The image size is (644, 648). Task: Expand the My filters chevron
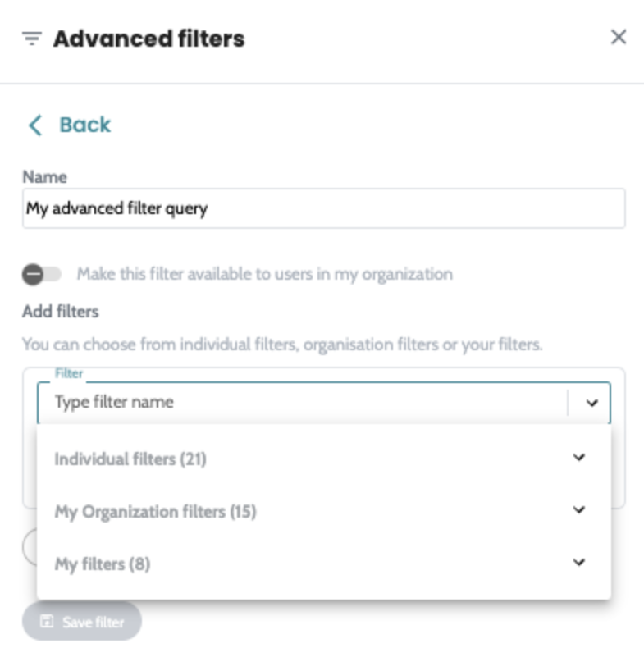coord(579,563)
